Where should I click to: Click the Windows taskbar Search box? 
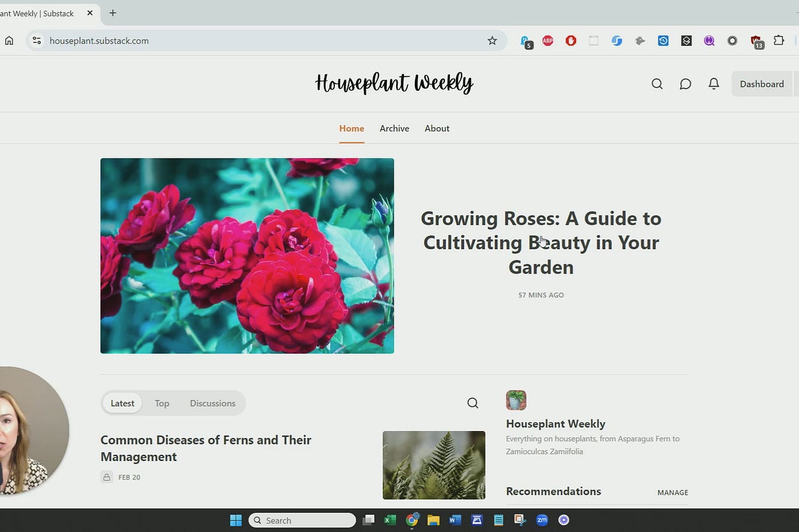point(302,521)
